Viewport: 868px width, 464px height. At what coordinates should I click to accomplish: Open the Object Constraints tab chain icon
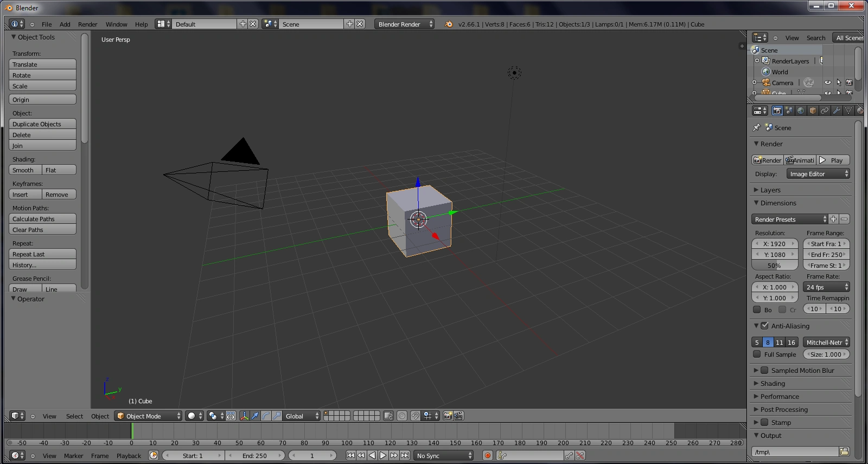click(825, 111)
